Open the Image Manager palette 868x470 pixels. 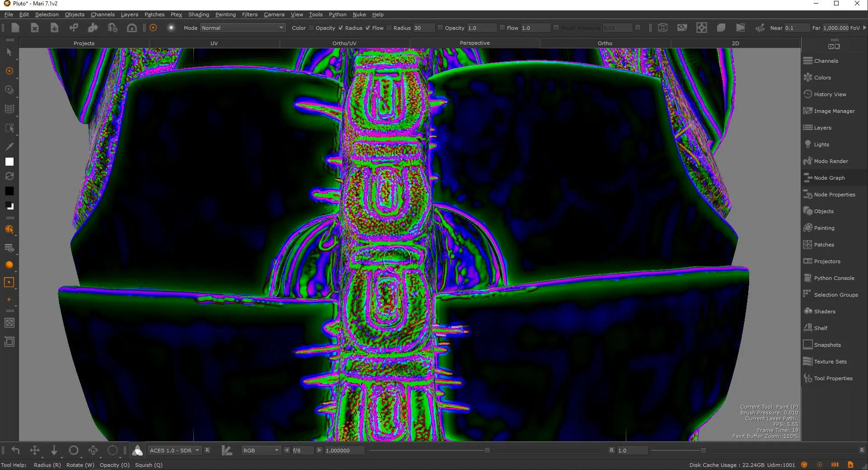834,111
